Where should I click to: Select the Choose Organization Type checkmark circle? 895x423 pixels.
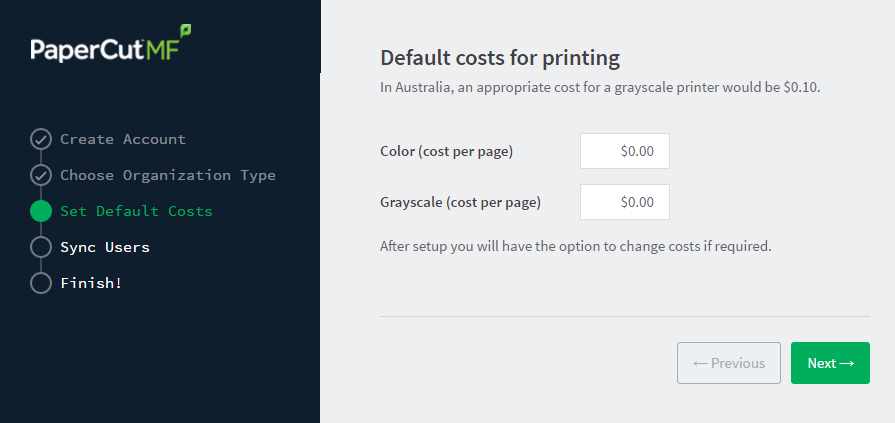[41, 175]
